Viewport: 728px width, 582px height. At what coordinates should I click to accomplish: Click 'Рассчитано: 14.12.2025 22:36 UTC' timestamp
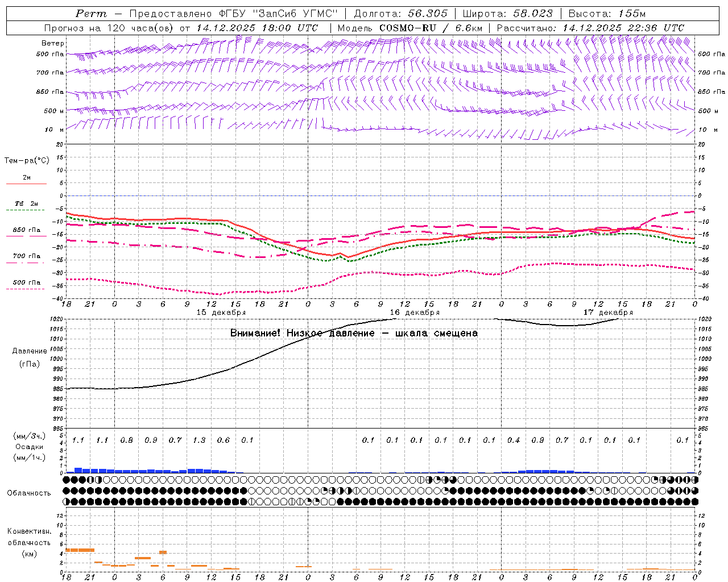point(590,28)
